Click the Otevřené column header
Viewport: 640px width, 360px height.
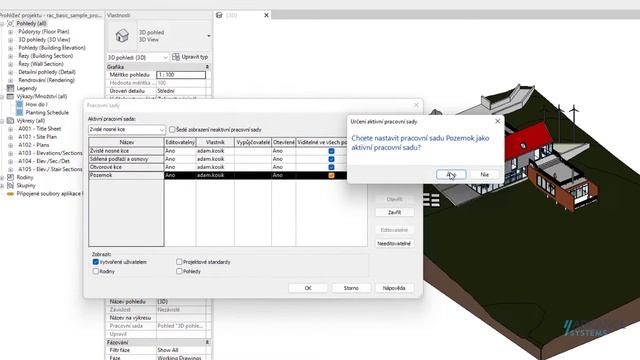pyautogui.click(x=284, y=142)
